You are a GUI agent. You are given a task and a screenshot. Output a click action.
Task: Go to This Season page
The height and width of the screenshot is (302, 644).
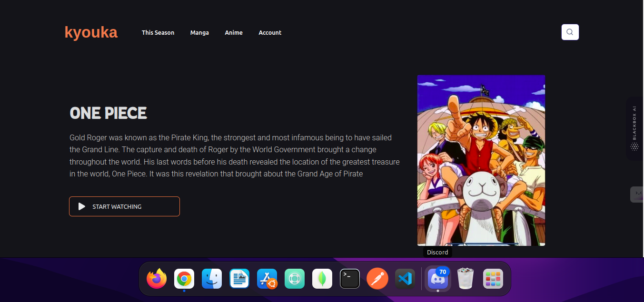[158, 33]
